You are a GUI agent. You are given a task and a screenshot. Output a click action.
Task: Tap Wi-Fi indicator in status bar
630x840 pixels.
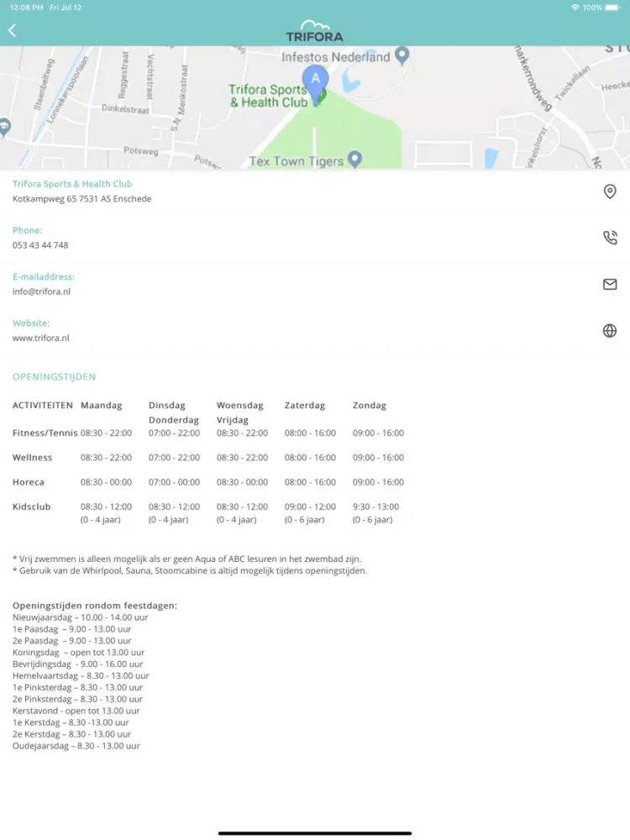tap(575, 8)
